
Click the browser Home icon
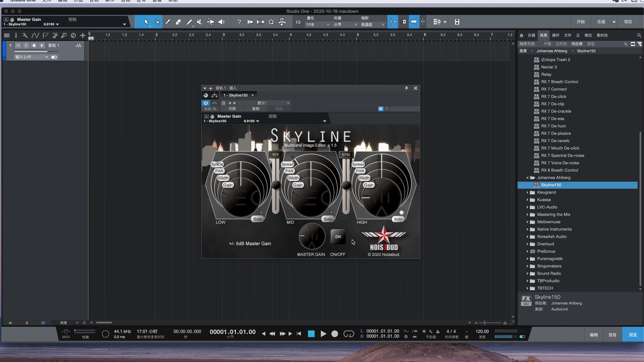pyautogui.click(x=522, y=35)
